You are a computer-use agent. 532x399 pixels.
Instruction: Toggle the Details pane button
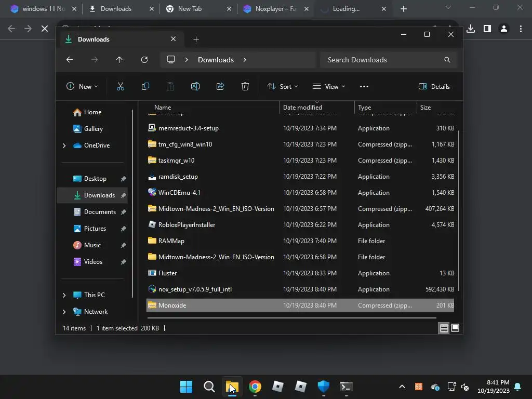coord(434,87)
